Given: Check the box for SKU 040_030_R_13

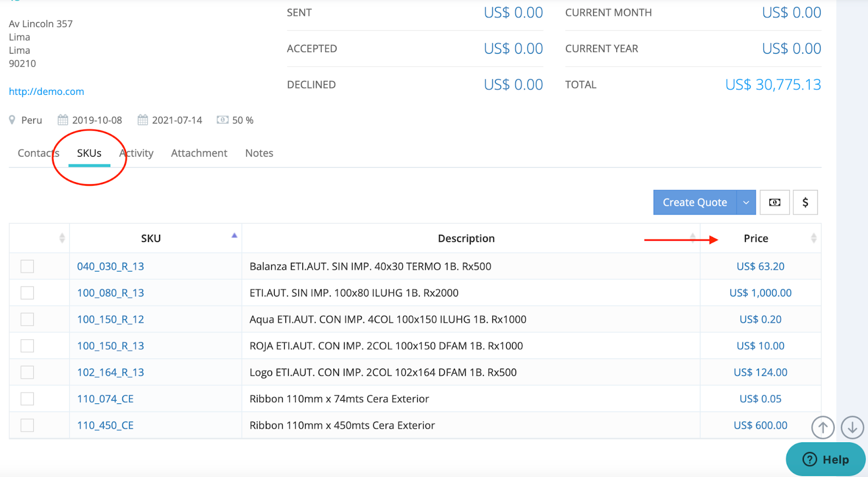Looking at the screenshot, I should click(27, 266).
